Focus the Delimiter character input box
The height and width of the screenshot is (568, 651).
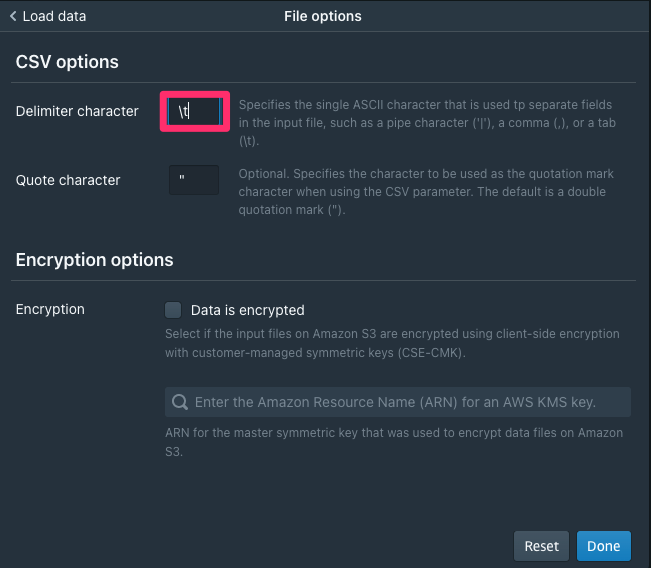click(x=195, y=111)
